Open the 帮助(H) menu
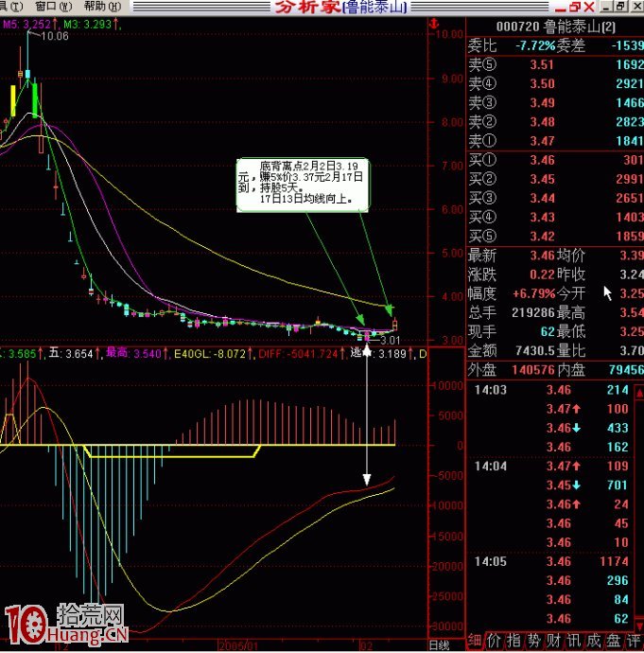The height and width of the screenshot is (653, 644). tap(102, 7)
